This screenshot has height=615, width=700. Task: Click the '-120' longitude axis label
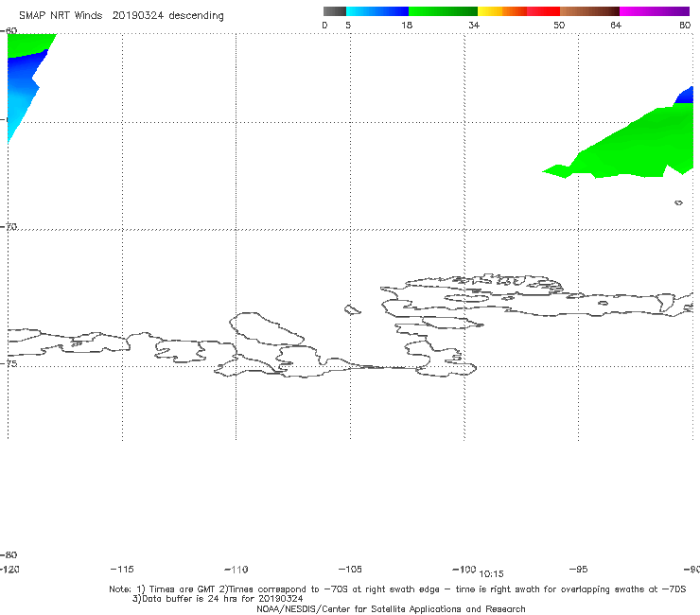pos(9,570)
